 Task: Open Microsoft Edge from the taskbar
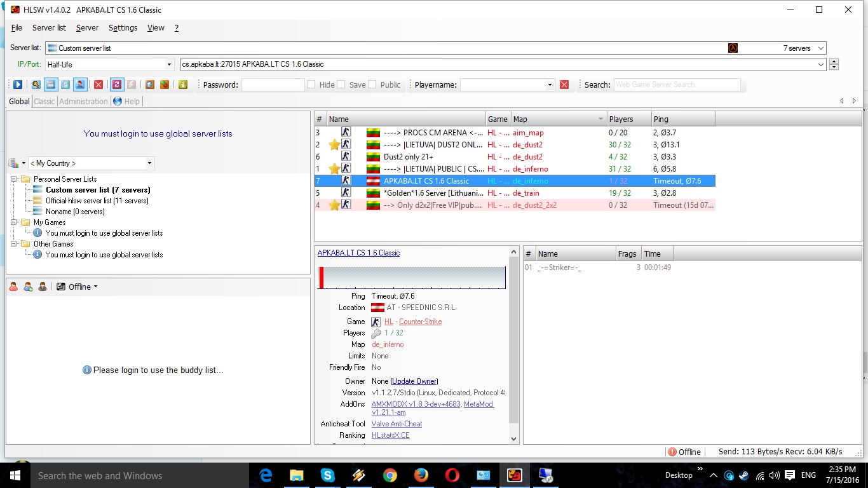pyautogui.click(x=265, y=475)
